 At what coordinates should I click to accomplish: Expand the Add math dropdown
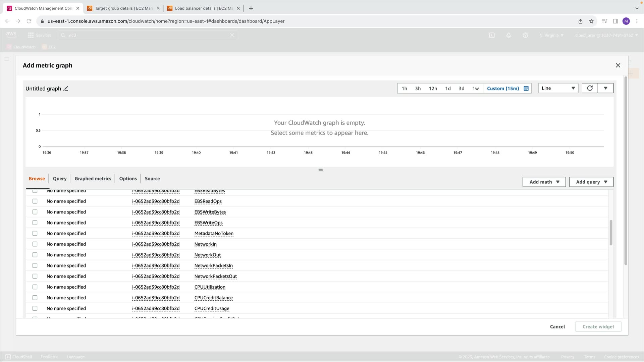coord(544,182)
